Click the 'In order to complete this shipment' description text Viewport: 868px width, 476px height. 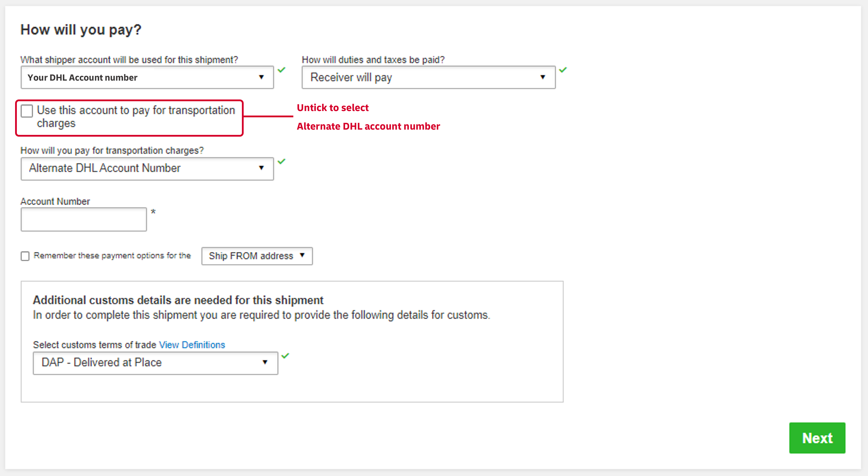point(262,315)
